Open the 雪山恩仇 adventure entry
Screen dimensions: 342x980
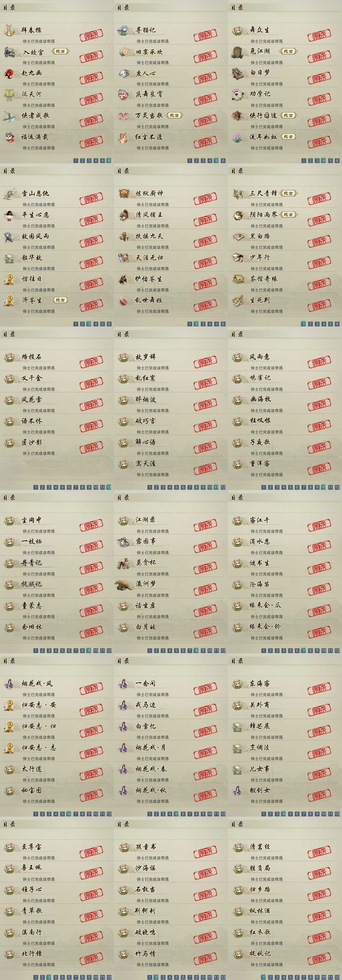tap(57, 197)
